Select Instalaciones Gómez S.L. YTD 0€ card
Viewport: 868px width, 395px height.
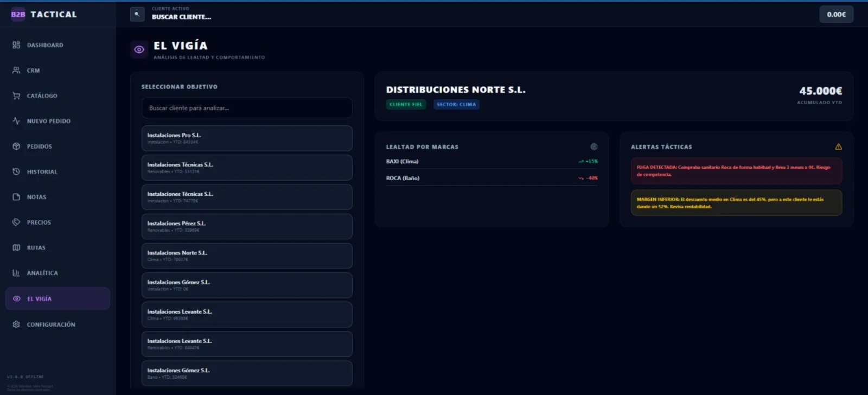click(247, 285)
